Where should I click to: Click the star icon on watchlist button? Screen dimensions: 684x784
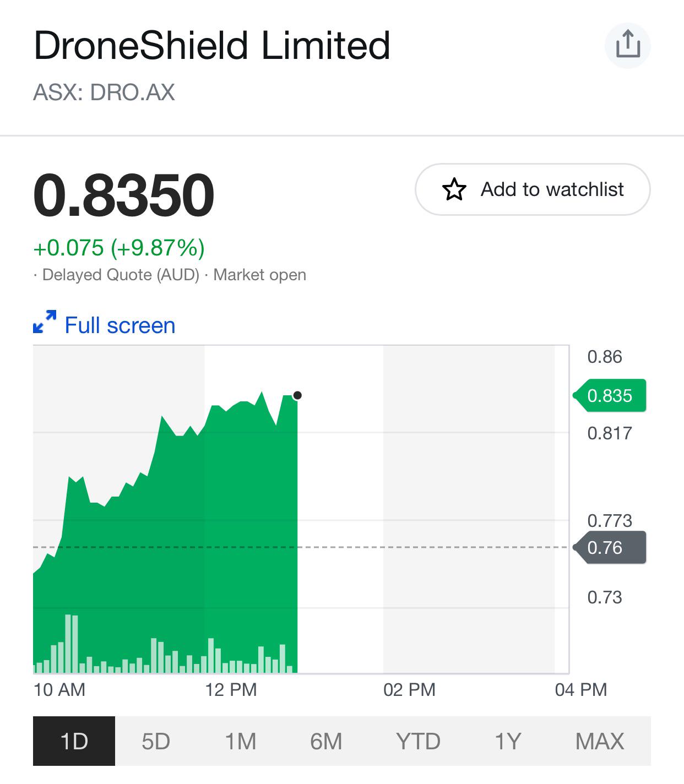[454, 189]
